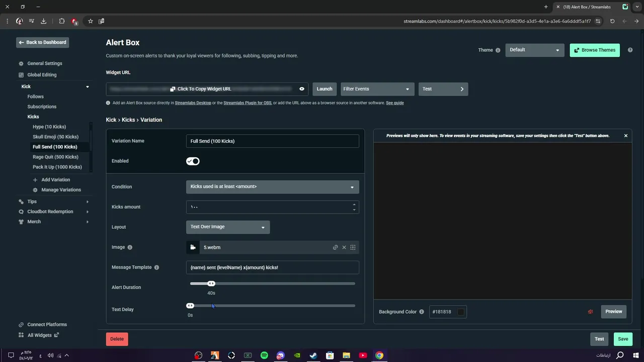Expand the Cloudbot Redemption section
The image size is (644, 362).
click(x=88, y=212)
